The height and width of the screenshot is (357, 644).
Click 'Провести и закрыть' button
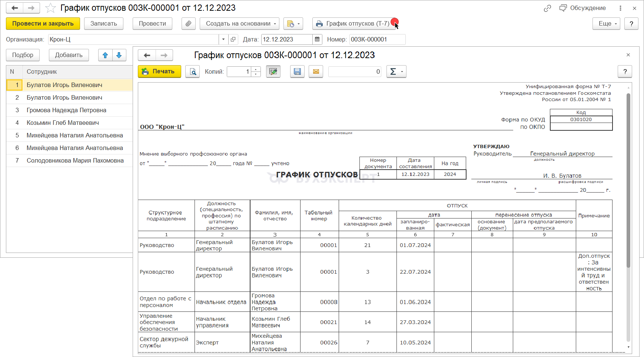point(43,23)
